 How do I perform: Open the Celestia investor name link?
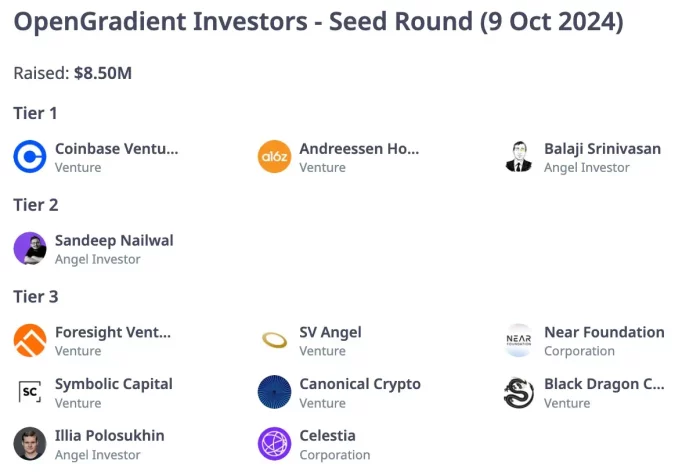[x=327, y=436]
